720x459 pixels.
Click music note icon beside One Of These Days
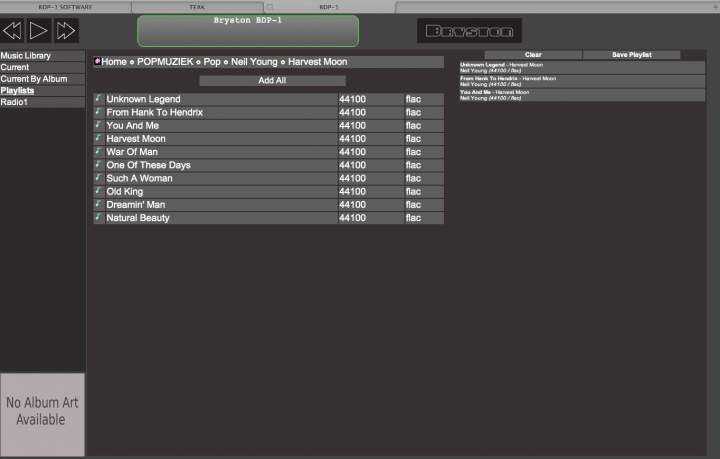pos(99,165)
